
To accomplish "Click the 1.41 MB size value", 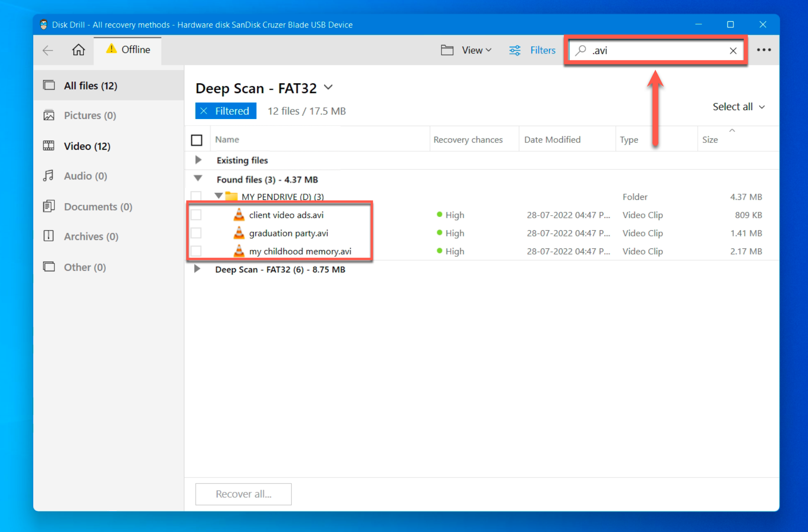I will pos(746,233).
